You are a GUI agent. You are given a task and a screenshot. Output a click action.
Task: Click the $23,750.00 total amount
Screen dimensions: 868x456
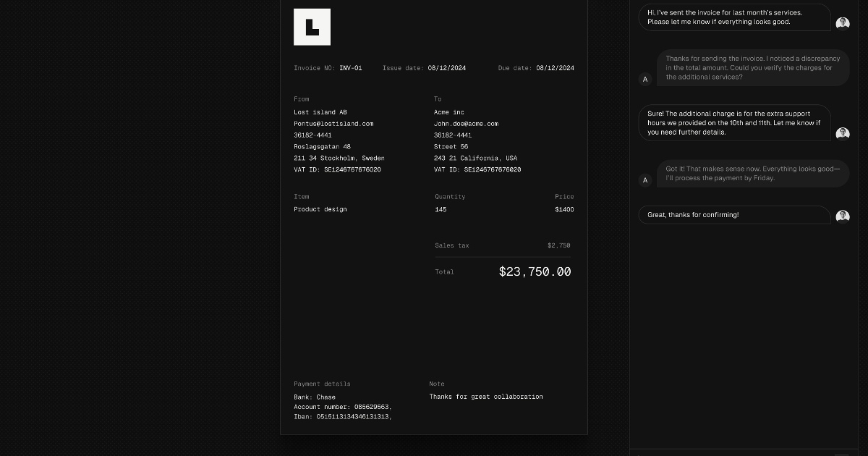535,272
